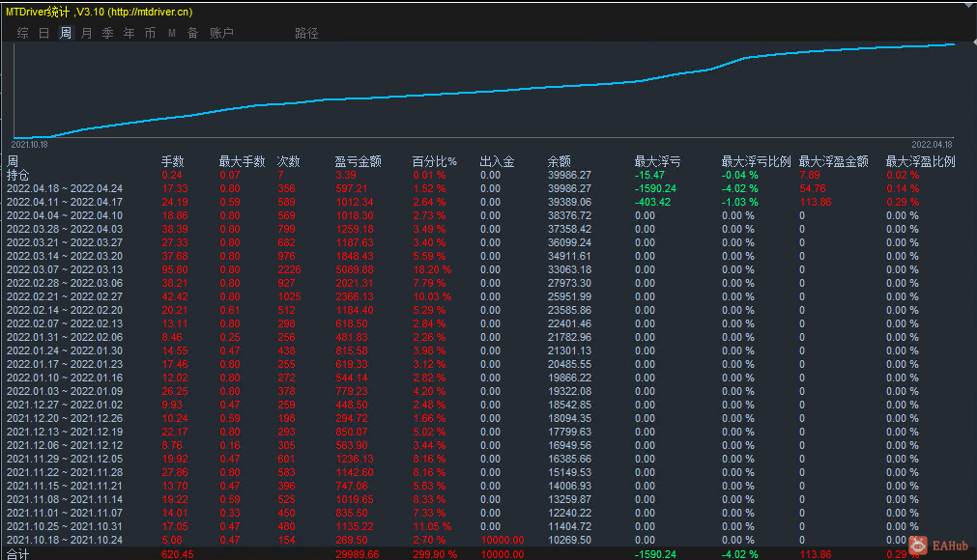Screen dimensions: 977x560
Task: Click the 余额 column header
Action: pyautogui.click(x=559, y=162)
